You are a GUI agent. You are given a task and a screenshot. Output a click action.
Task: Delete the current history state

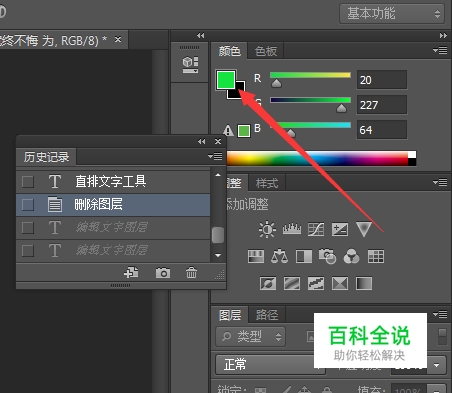point(191,272)
